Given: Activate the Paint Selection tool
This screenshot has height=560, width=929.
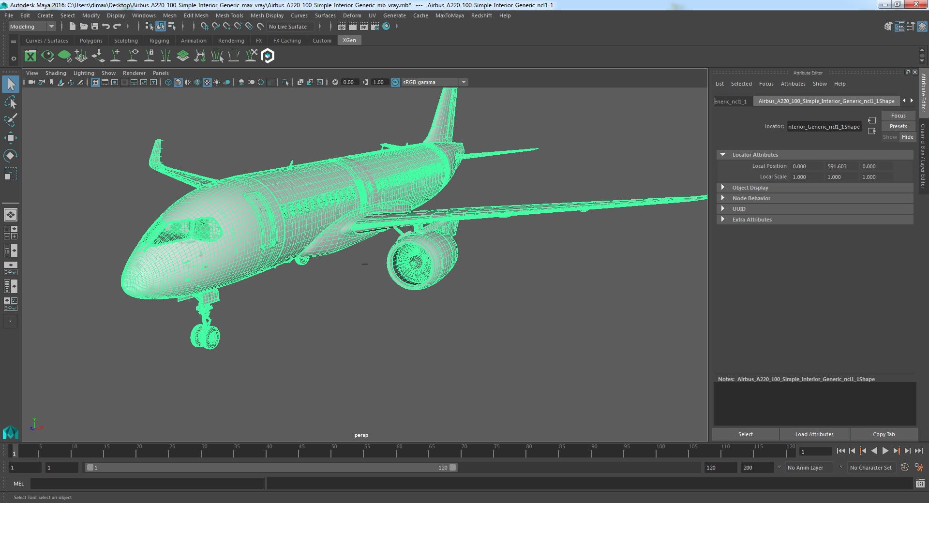Looking at the screenshot, I should (x=10, y=120).
